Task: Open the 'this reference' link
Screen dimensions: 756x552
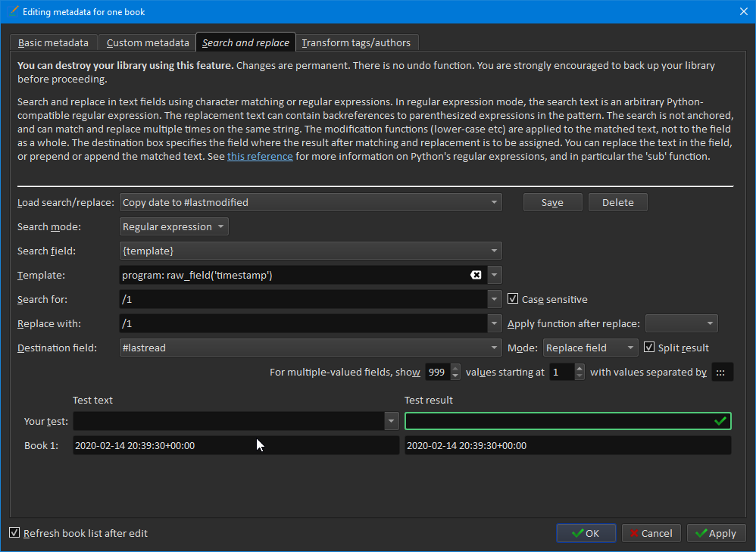Action: pos(260,157)
